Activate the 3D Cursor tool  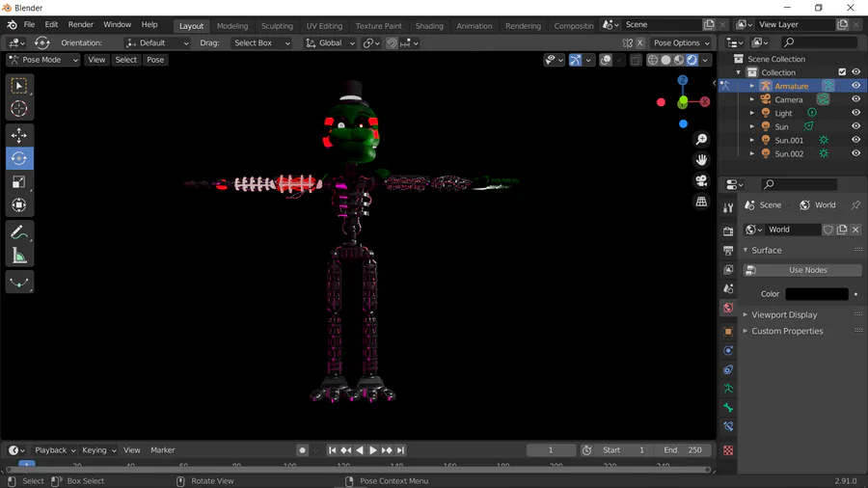(19, 108)
